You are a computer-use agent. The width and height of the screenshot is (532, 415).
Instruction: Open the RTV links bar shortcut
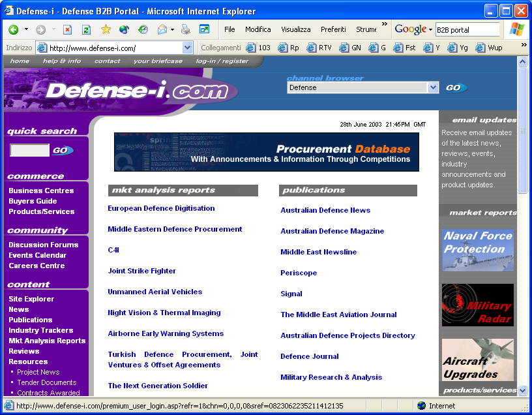(319, 48)
